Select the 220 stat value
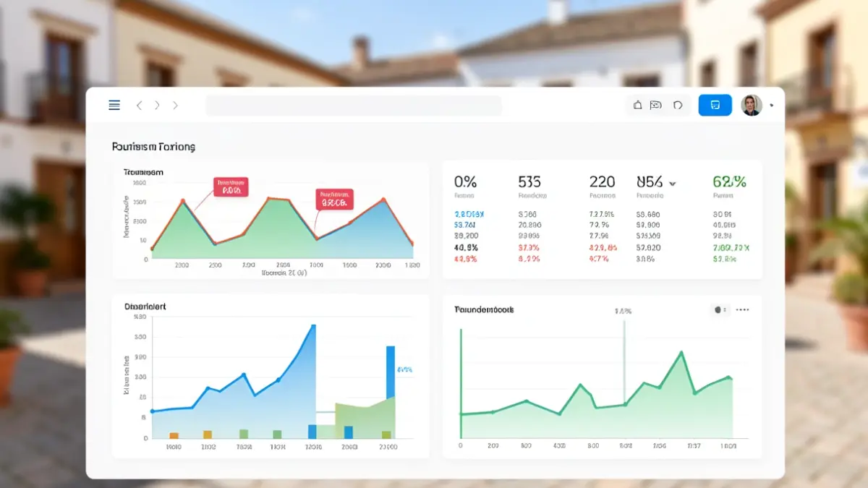Image resolution: width=868 pixels, height=488 pixels. tap(602, 181)
